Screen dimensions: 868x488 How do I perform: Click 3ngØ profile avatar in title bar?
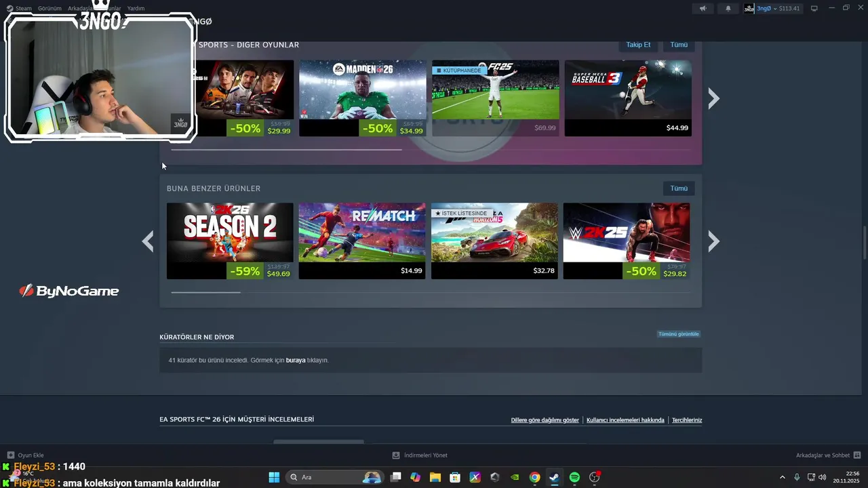pyautogui.click(x=749, y=8)
